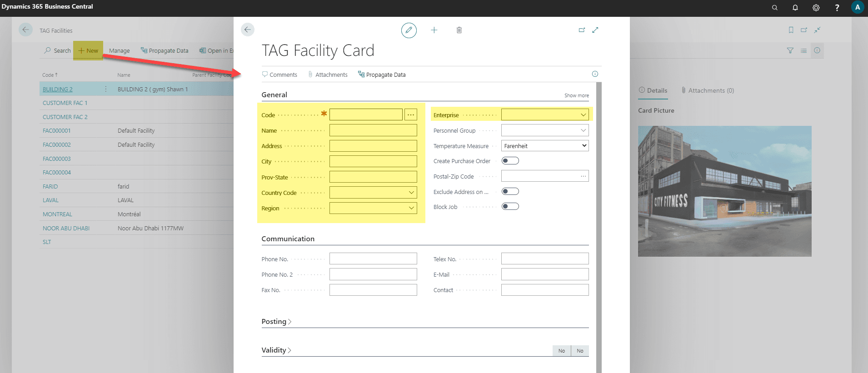Click the Name input field
The width and height of the screenshot is (868, 373).
(x=373, y=130)
